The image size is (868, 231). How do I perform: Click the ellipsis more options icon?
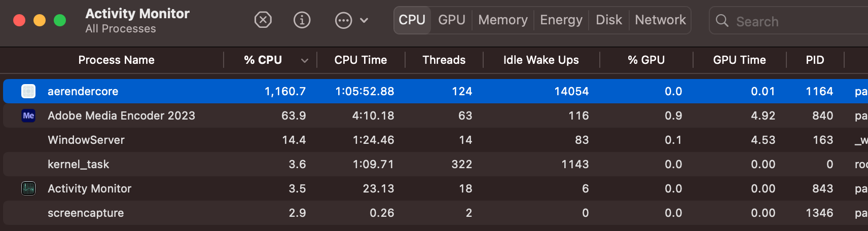click(x=343, y=21)
